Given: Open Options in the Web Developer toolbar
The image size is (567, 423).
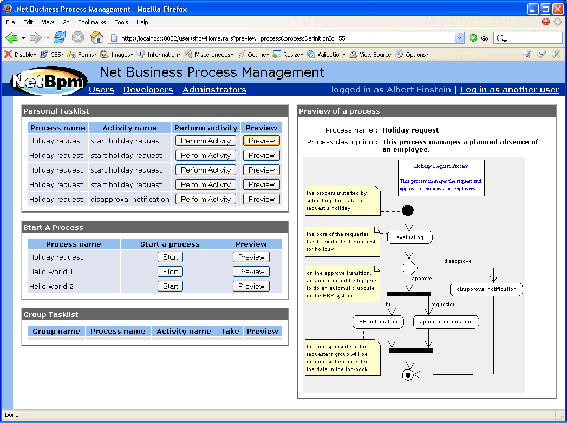Looking at the screenshot, I should tap(412, 55).
